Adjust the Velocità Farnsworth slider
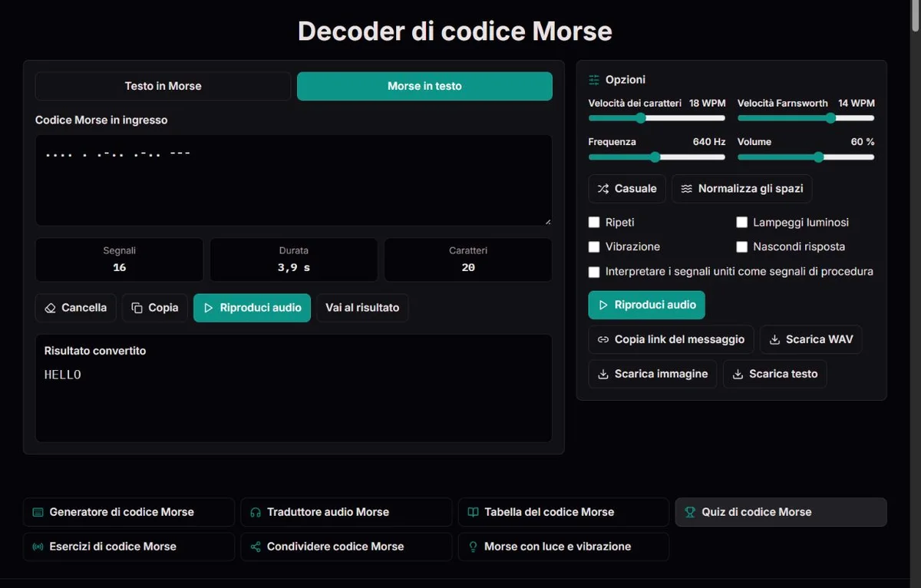The image size is (921, 588). click(806, 118)
